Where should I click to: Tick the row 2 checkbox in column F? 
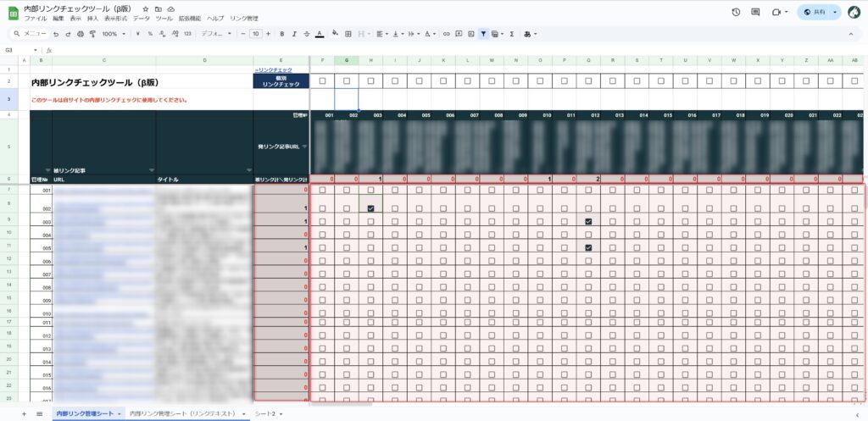tap(322, 80)
